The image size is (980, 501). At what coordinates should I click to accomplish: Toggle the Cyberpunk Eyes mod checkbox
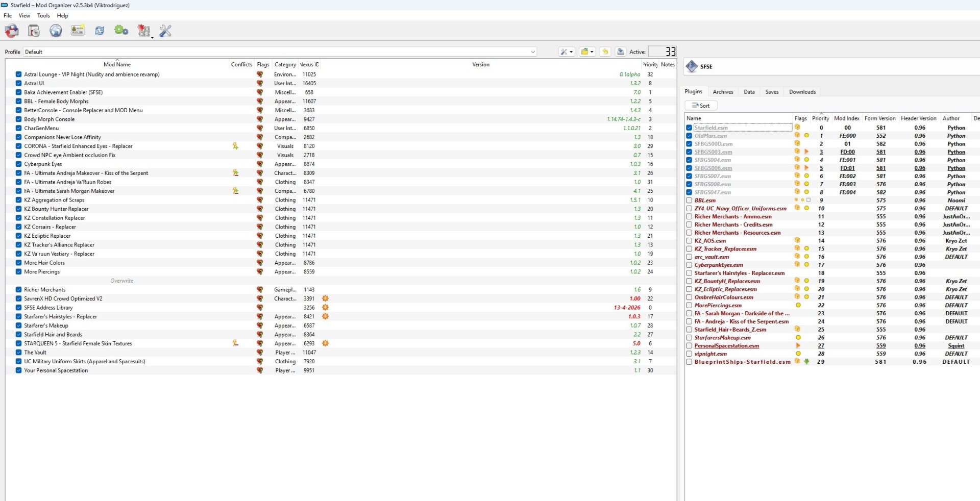(x=18, y=164)
